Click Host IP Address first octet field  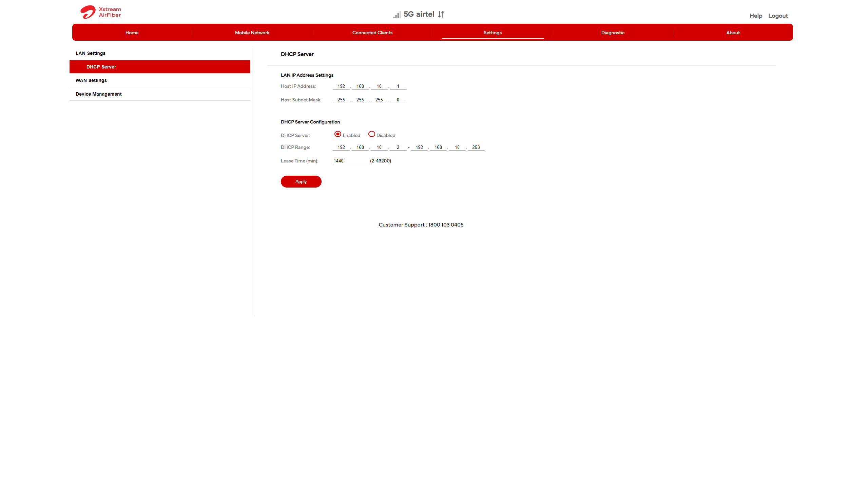pos(341,86)
